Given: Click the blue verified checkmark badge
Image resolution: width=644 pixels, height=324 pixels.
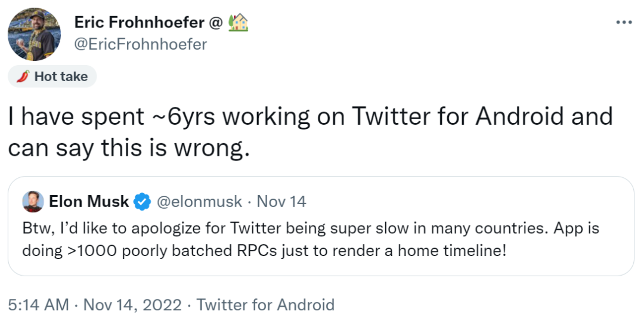Looking at the screenshot, I should click(141, 202).
